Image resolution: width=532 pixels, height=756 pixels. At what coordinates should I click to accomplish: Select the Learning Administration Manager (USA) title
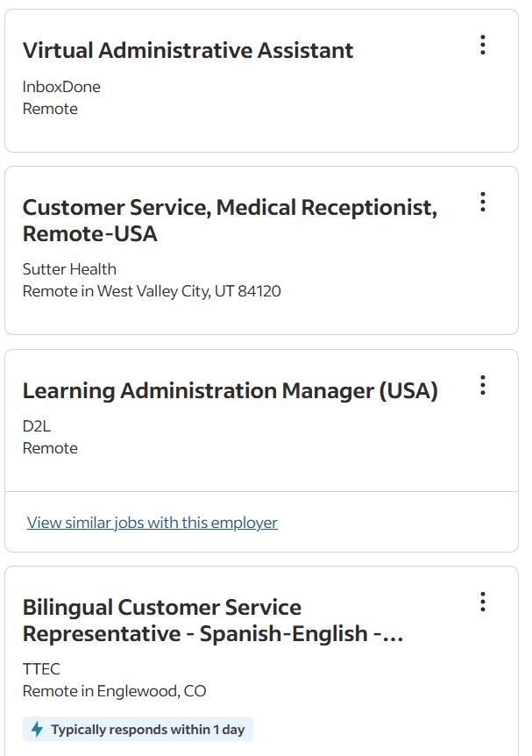pyautogui.click(x=230, y=391)
